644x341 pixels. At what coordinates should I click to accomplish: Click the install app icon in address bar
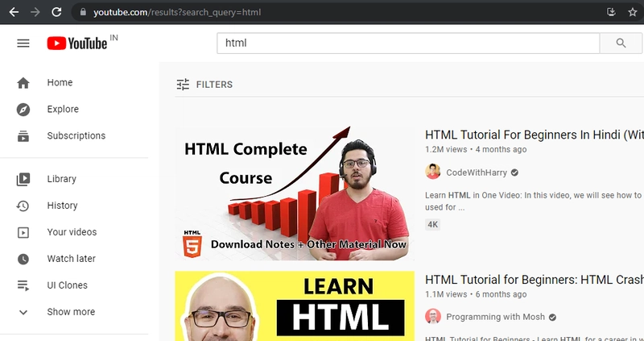click(611, 12)
